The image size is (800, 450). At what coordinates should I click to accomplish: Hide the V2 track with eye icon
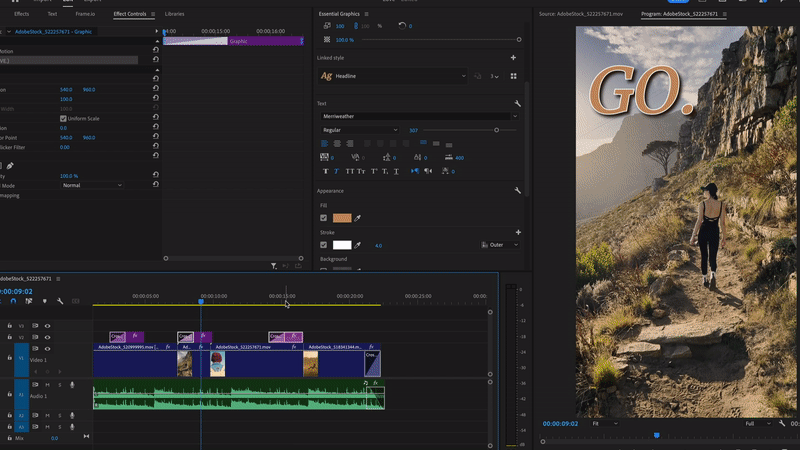[47, 338]
